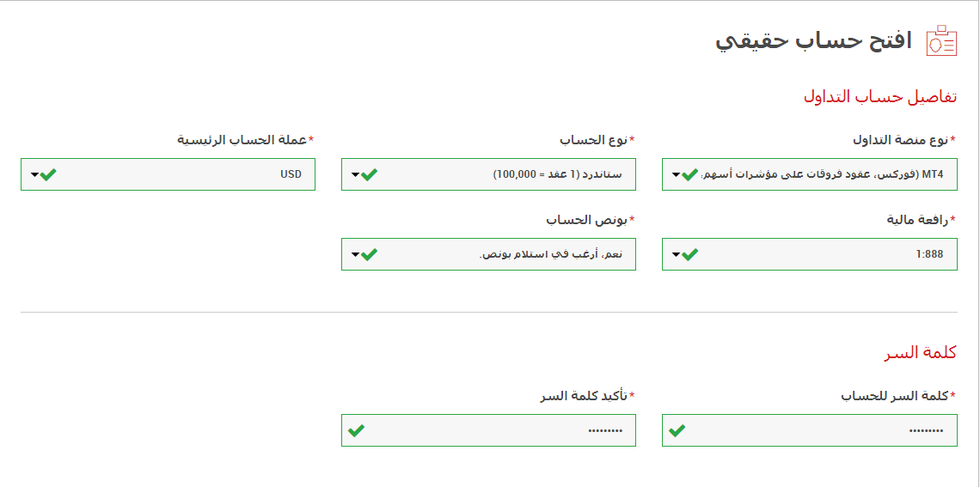Click green checkmark in USD currency field
980x487 pixels.
click(48, 174)
